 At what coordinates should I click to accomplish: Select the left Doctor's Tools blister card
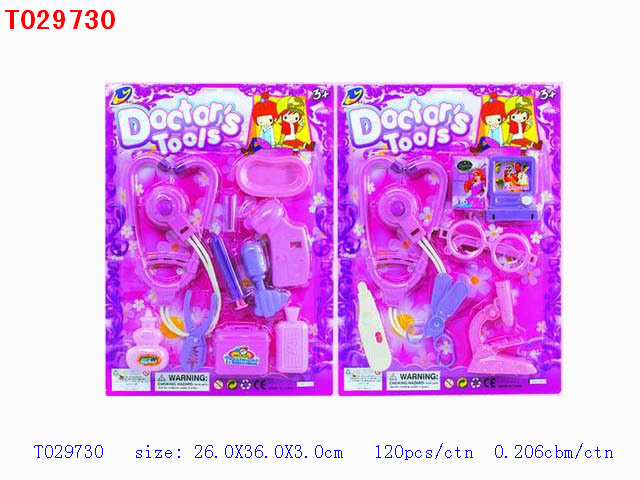220,239
